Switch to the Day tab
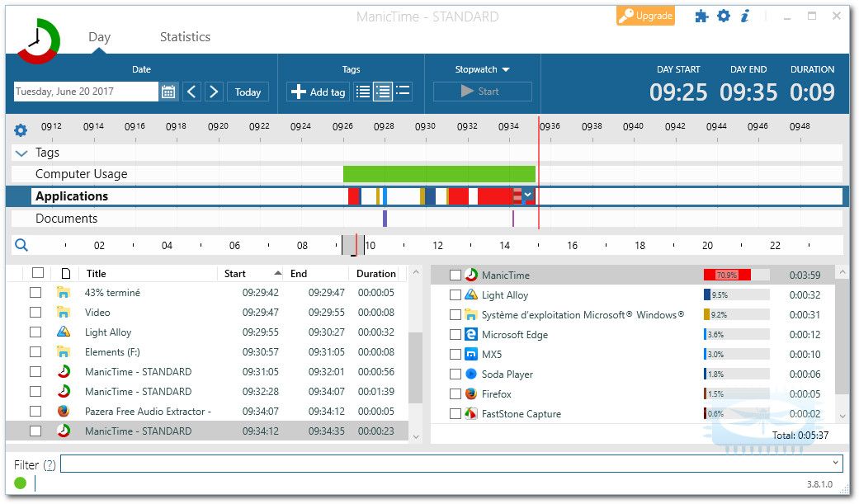859x504 pixels. pyautogui.click(x=99, y=36)
